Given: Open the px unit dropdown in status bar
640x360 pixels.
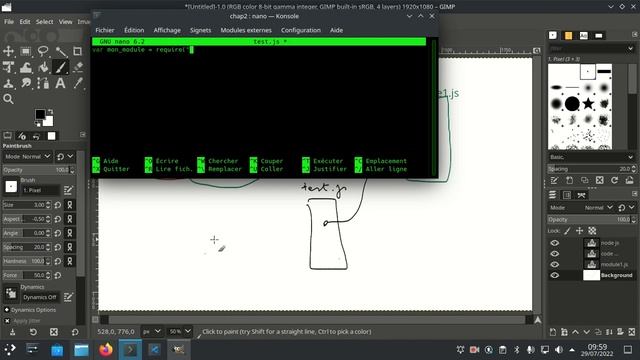Looking at the screenshot, I should coord(151,331).
